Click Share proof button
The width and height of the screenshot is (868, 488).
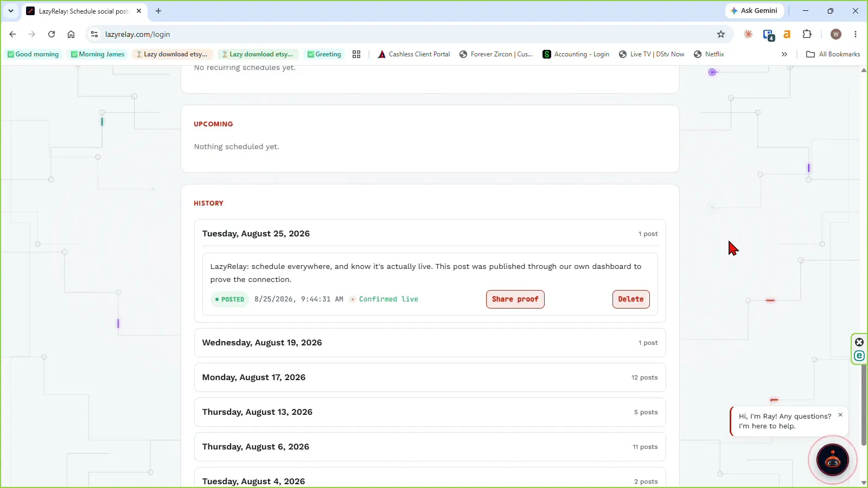515,299
